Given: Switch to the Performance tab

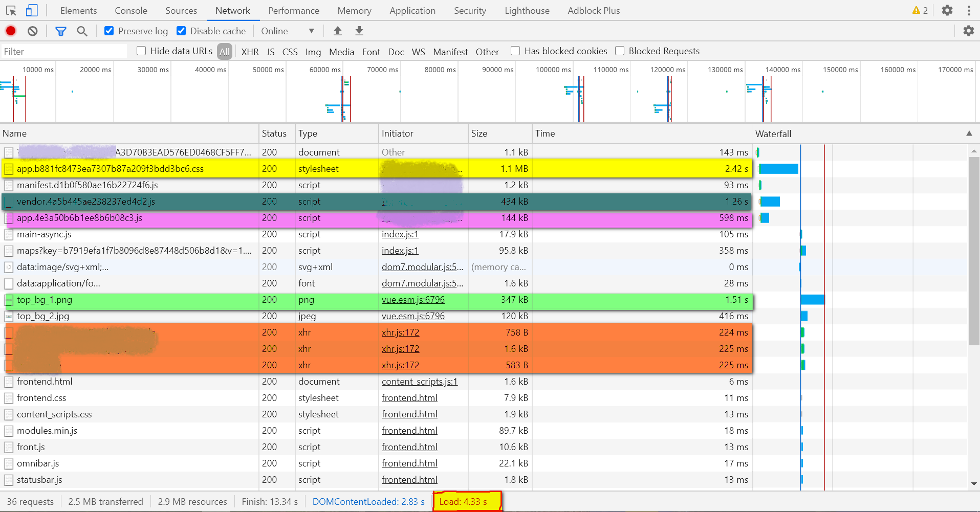Looking at the screenshot, I should [x=294, y=10].
